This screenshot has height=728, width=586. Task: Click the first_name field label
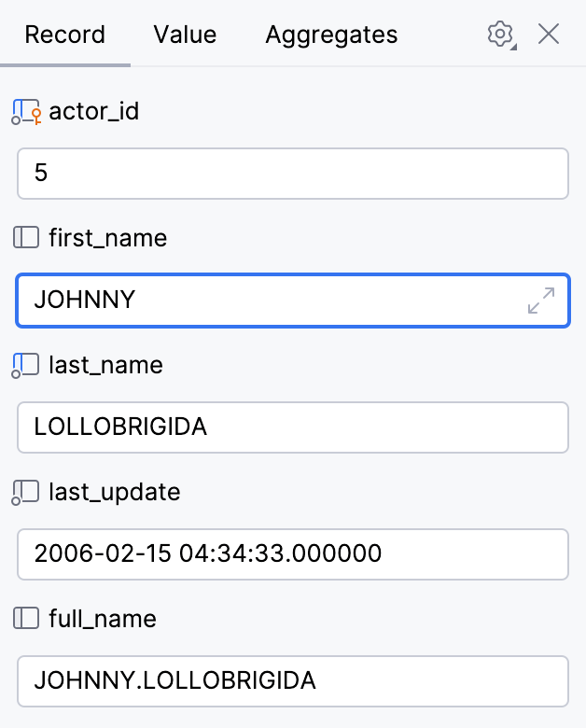[x=107, y=238]
